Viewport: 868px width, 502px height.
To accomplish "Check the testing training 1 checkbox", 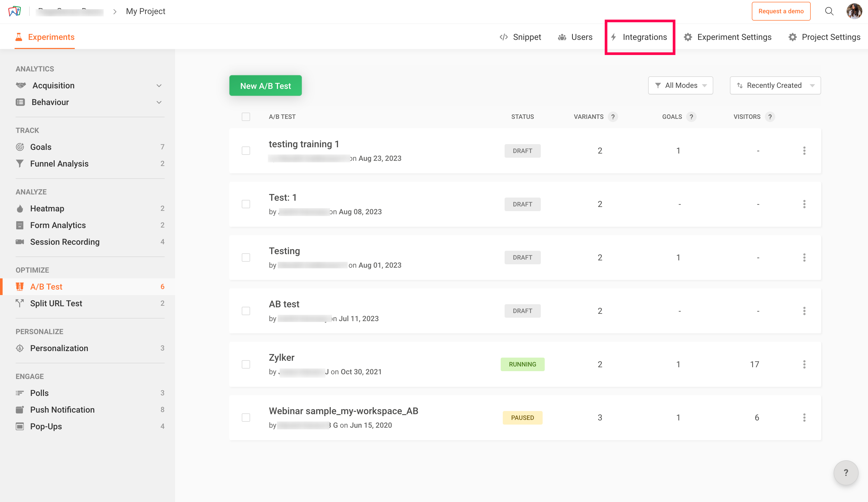I will pos(246,151).
